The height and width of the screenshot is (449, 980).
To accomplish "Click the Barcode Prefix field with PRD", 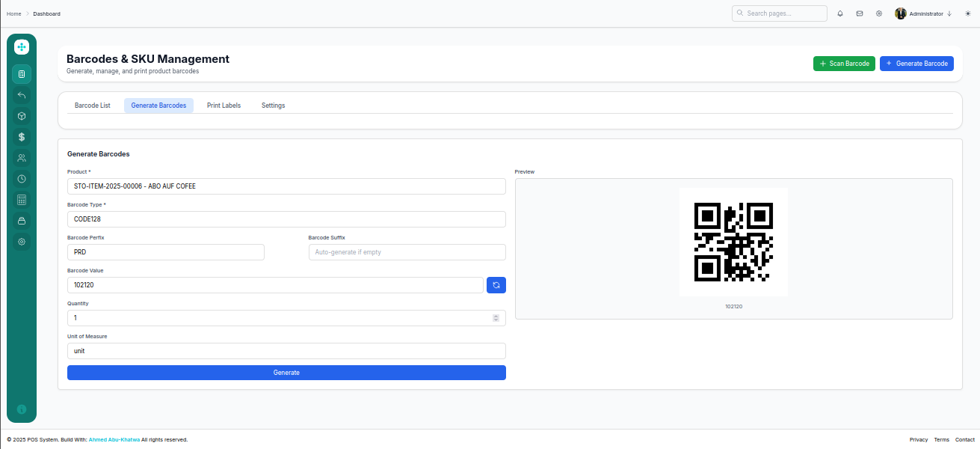I will pos(166,252).
